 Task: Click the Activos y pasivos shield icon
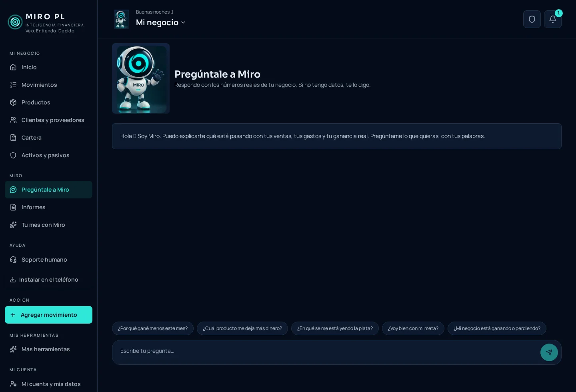point(13,155)
